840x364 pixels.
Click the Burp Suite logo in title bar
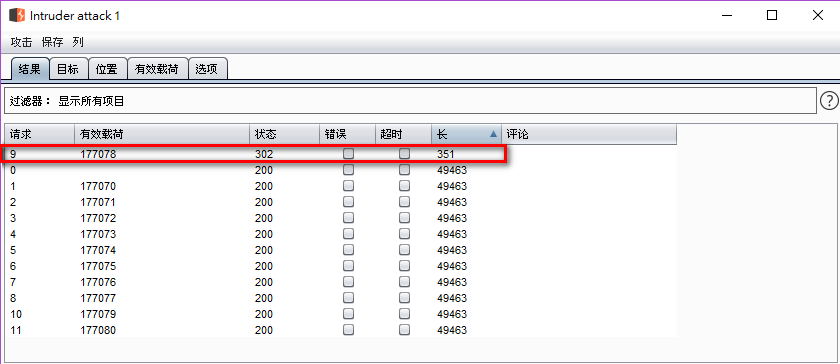pos(17,16)
